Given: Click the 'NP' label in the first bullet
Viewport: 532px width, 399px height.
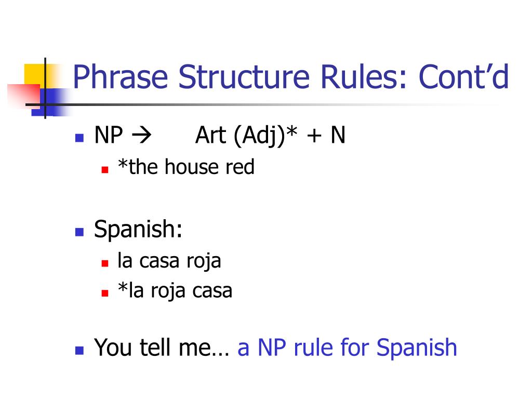Looking at the screenshot, I should [109, 135].
